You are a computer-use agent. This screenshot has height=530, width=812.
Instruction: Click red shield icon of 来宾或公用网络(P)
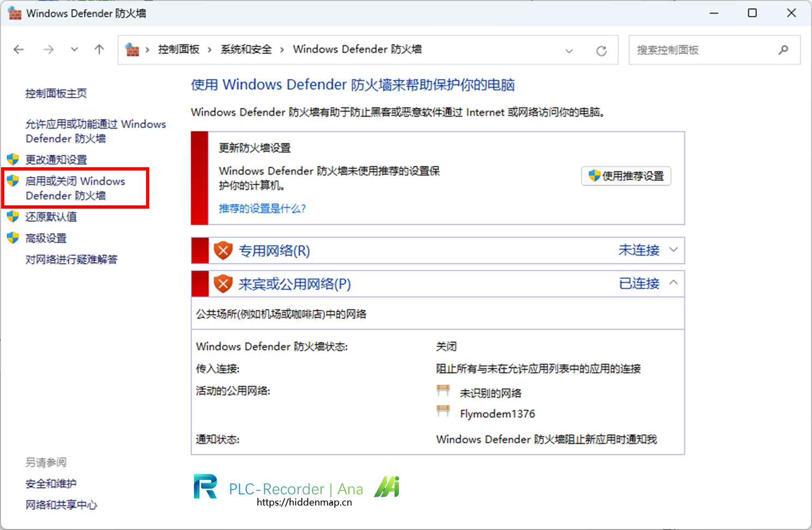223,284
